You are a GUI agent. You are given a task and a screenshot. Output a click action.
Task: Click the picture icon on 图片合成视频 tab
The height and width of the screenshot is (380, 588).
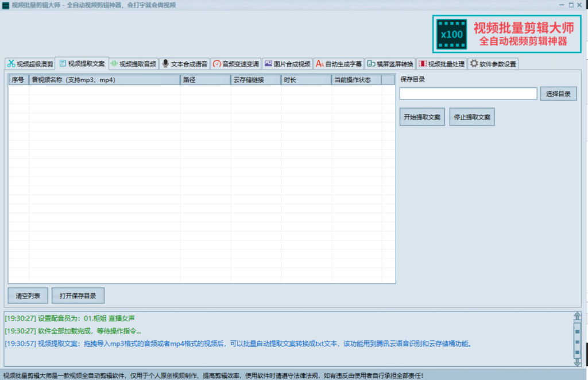click(x=268, y=63)
